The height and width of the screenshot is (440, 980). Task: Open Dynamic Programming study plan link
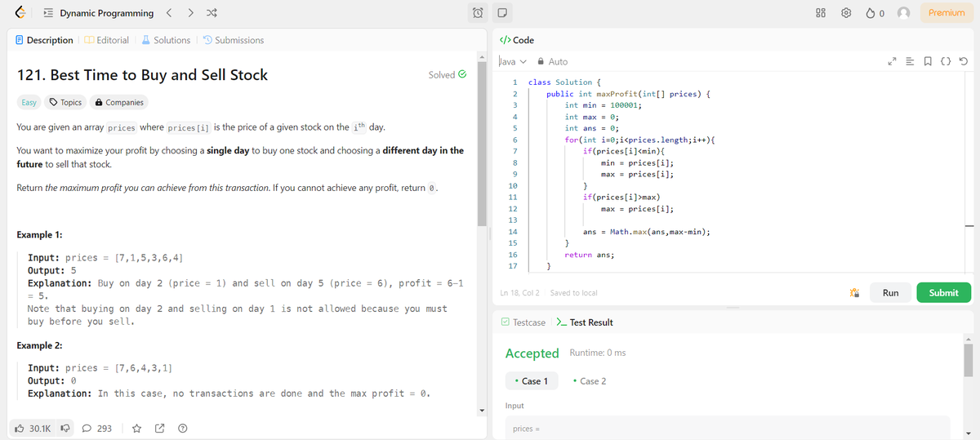(x=106, y=13)
